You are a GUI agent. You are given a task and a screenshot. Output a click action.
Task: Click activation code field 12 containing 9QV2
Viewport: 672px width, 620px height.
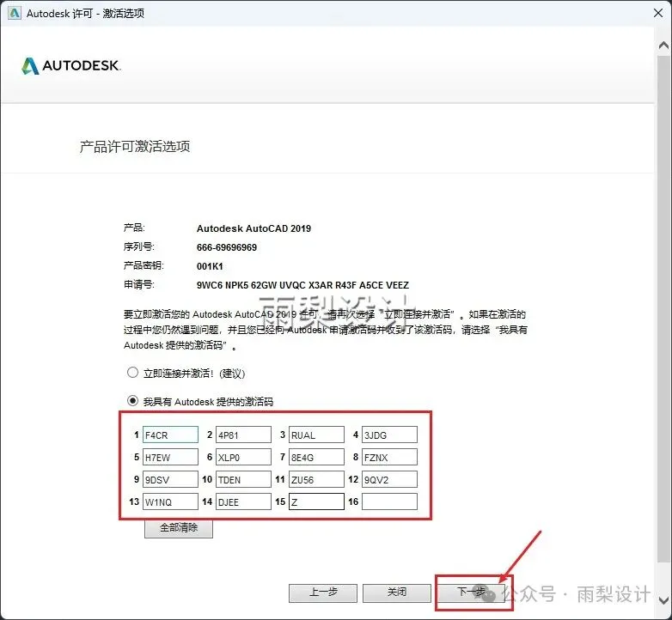click(x=389, y=479)
